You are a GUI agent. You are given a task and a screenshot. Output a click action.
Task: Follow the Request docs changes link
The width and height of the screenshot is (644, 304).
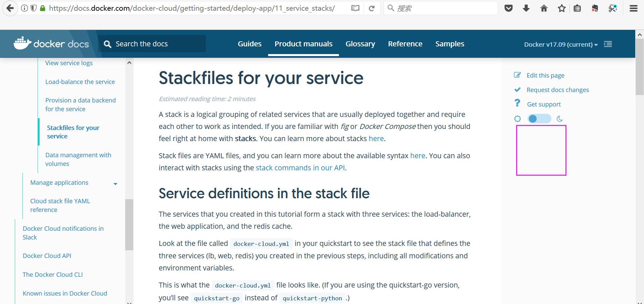pos(557,89)
